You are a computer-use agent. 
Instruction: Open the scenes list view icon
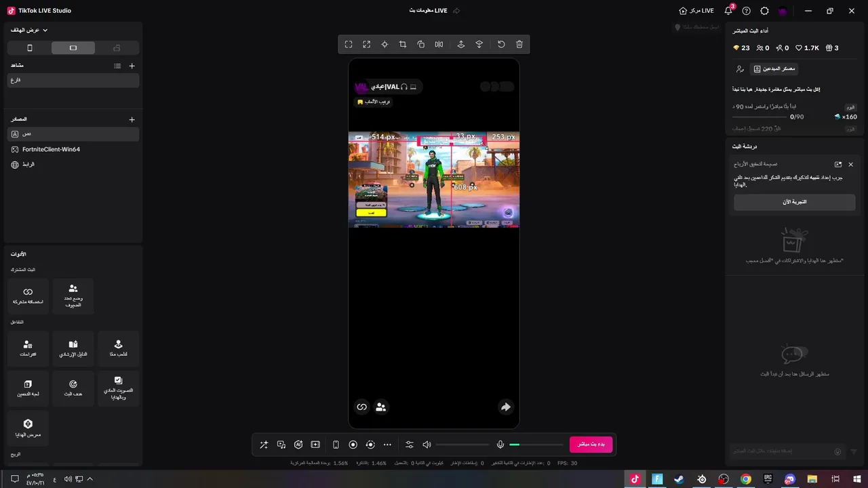(x=117, y=66)
